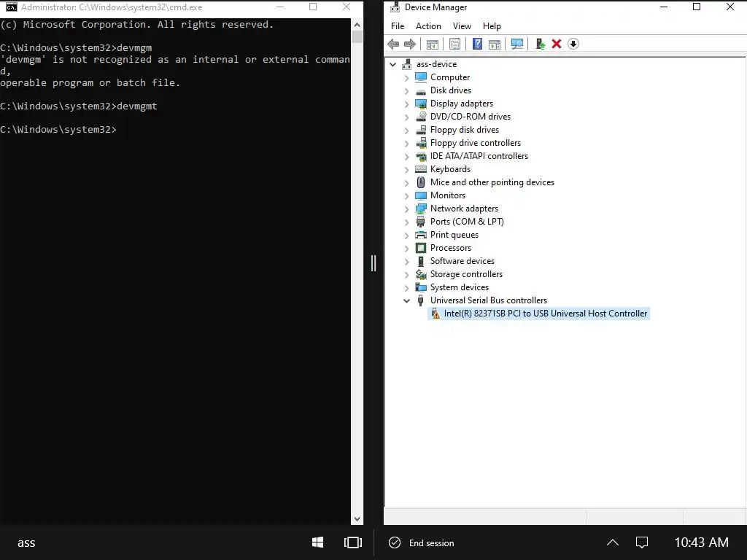Click the 'Storage controllers' label
The image size is (747, 560).
click(x=466, y=274)
